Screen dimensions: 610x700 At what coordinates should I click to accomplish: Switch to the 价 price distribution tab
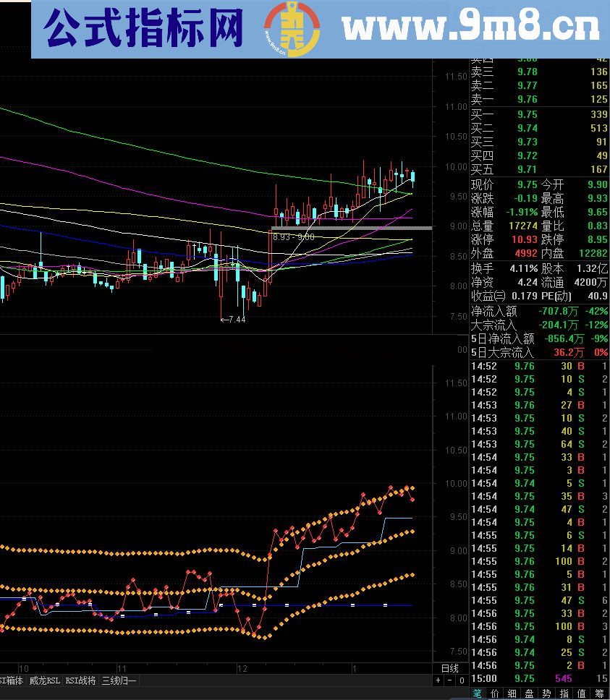(x=496, y=693)
